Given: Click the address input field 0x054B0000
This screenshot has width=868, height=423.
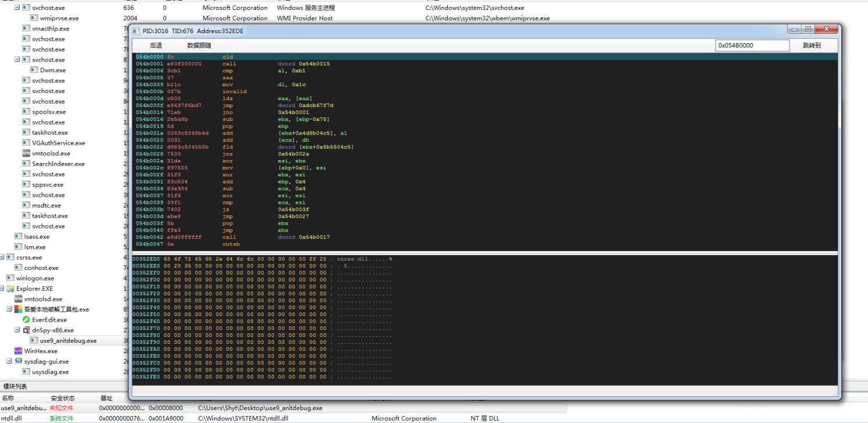Looking at the screenshot, I should (752, 45).
